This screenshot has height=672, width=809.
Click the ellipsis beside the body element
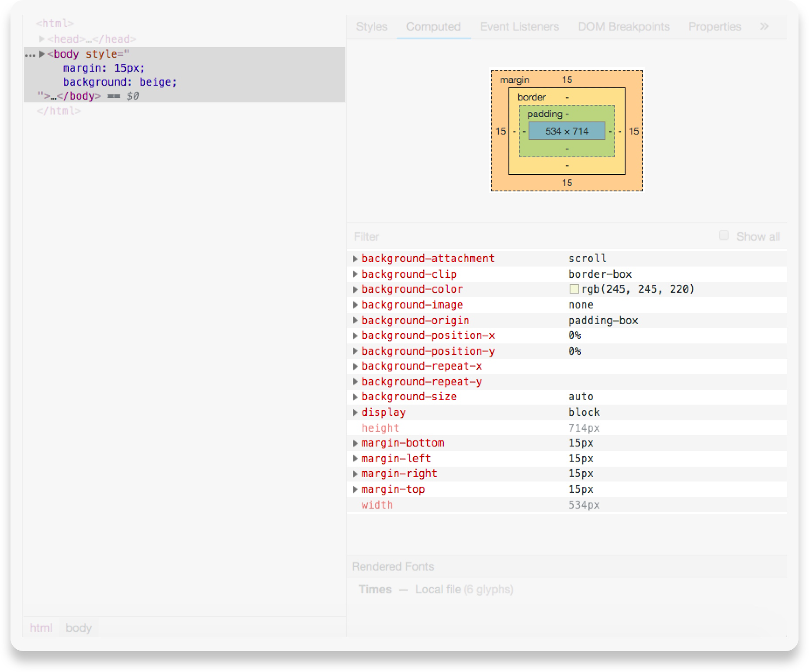point(30,55)
